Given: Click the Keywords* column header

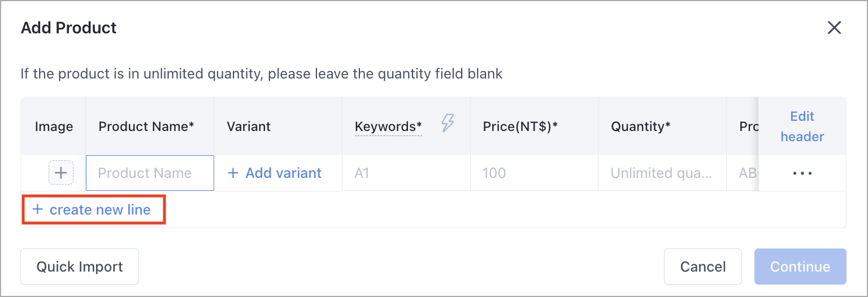Looking at the screenshot, I should pos(388,126).
